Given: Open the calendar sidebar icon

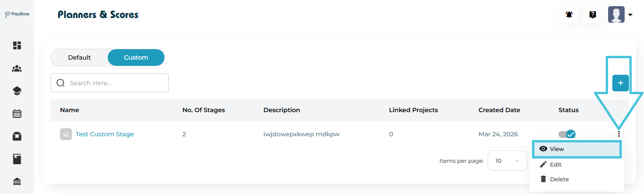Looking at the screenshot, I should pos(17,114).
